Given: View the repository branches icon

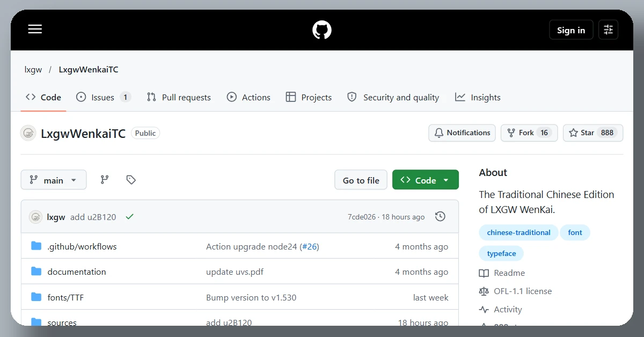Looking at the screenshot, I should click(x=105, y=180).
